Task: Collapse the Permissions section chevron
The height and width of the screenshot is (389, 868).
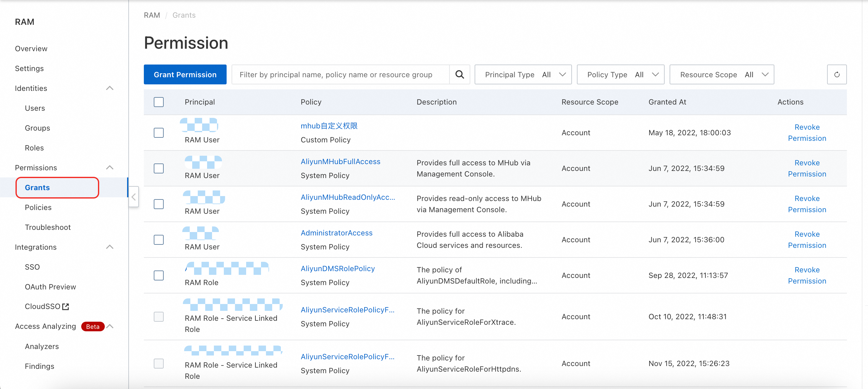Action: (x=109, y=168)
